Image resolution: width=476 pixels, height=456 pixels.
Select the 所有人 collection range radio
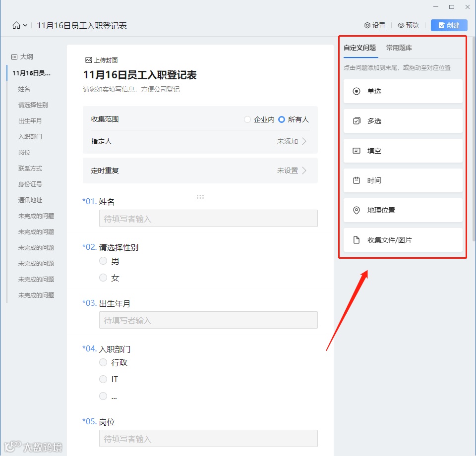[282, 119]
